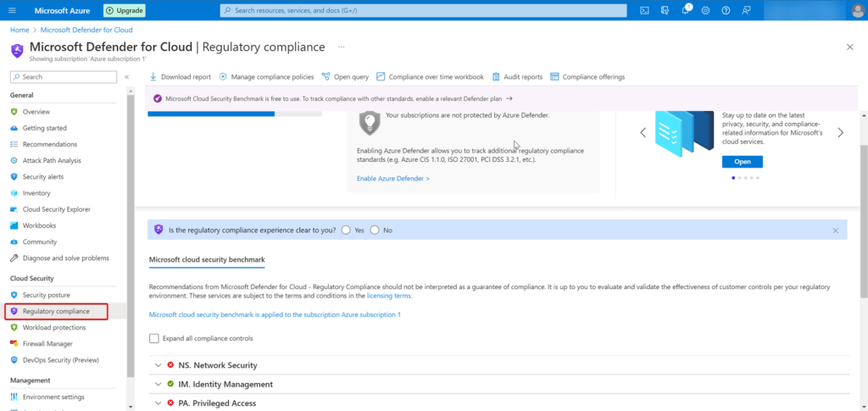Click the Microsoft Azure logo text

pos(61,10)
